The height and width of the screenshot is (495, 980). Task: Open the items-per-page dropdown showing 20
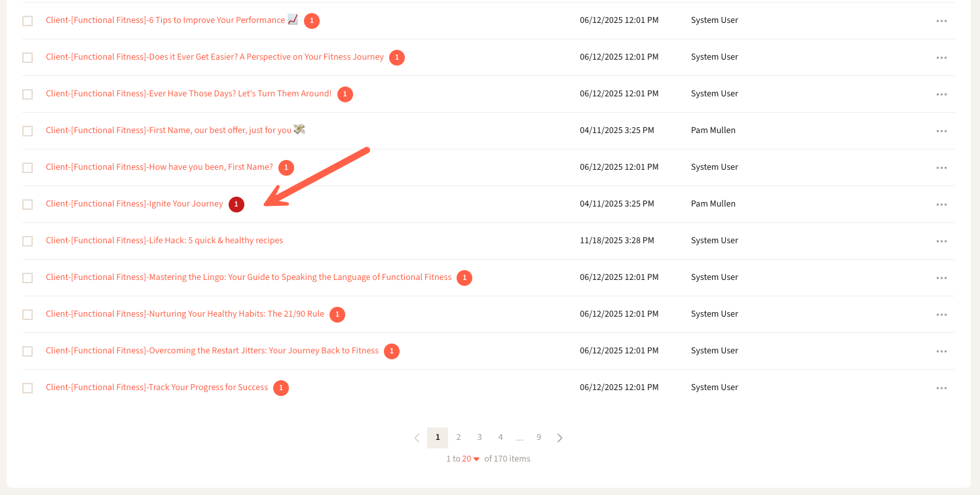point(471,459)
